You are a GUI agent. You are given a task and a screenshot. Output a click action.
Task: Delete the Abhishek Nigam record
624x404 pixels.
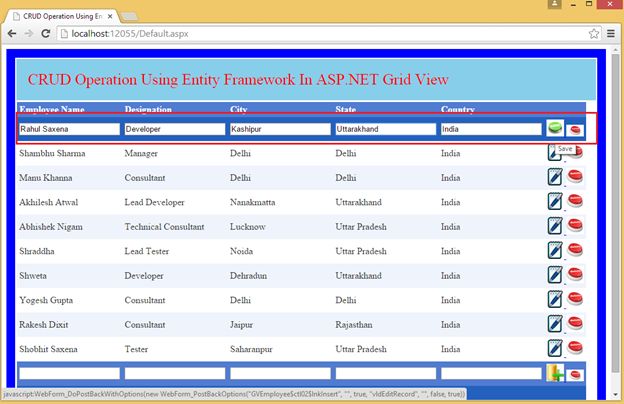coord(575,225)
